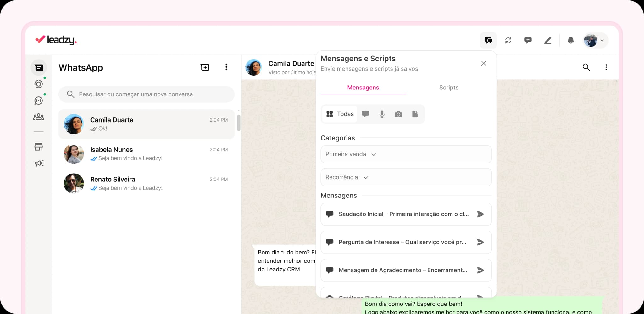Enable the Todas filter toggle

pyautogui.click(x=340, y=114)
